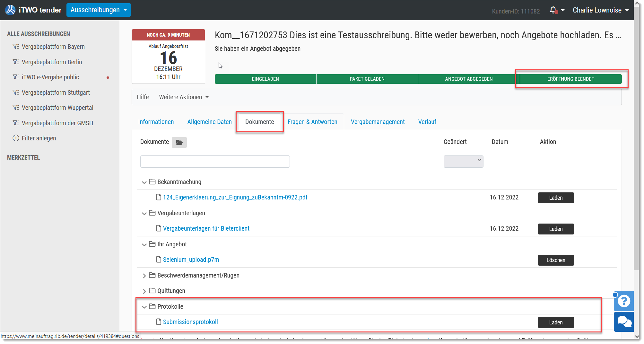644x344 pixels.
Task: Open the Dokumente folder icon button
Action: pos(179,142)
